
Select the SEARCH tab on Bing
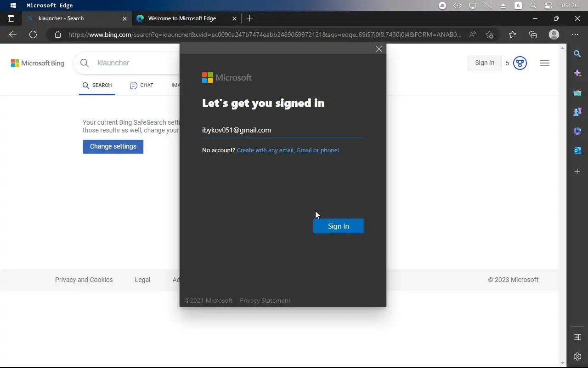pos(97,85)
